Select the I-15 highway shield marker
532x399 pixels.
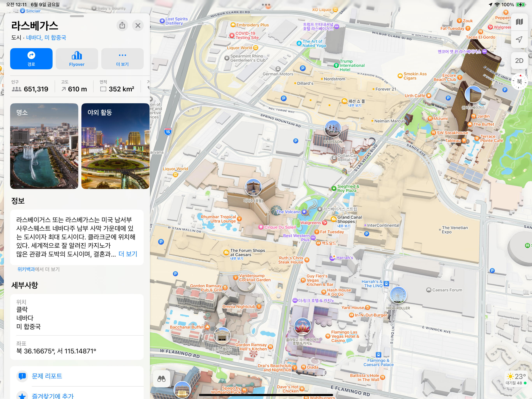[x=168, y=131]
